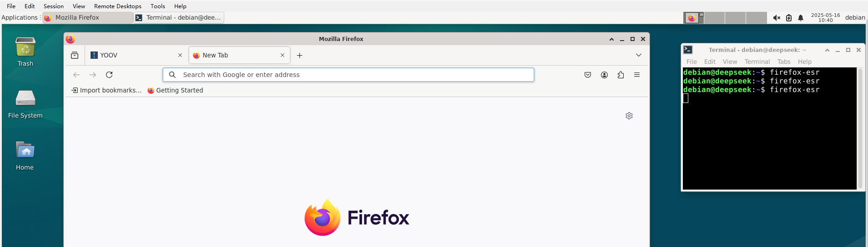Open the Help menu in remote viewer
Viewport: 868px width, 247px height.
pos(180,6)
